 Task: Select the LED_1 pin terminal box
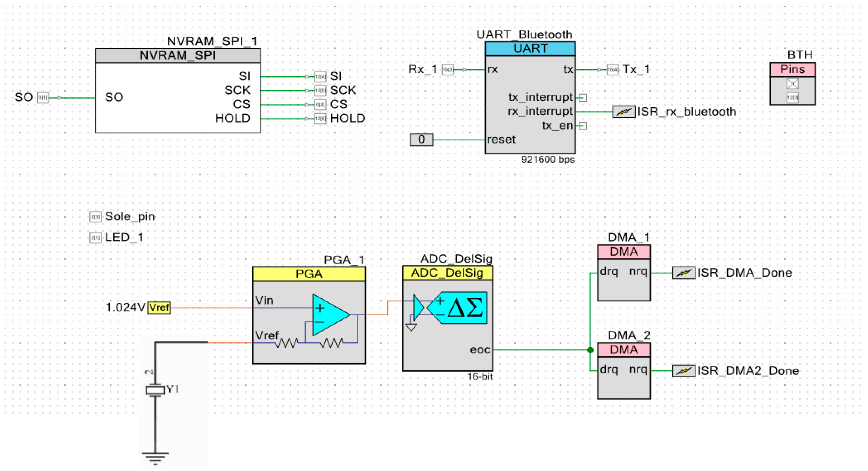[x=95, y=238]
